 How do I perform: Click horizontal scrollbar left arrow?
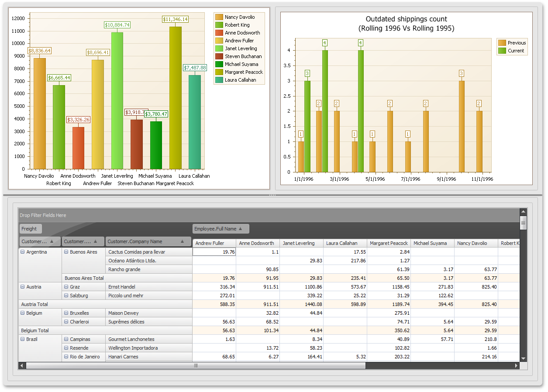[x=21, y=365]
